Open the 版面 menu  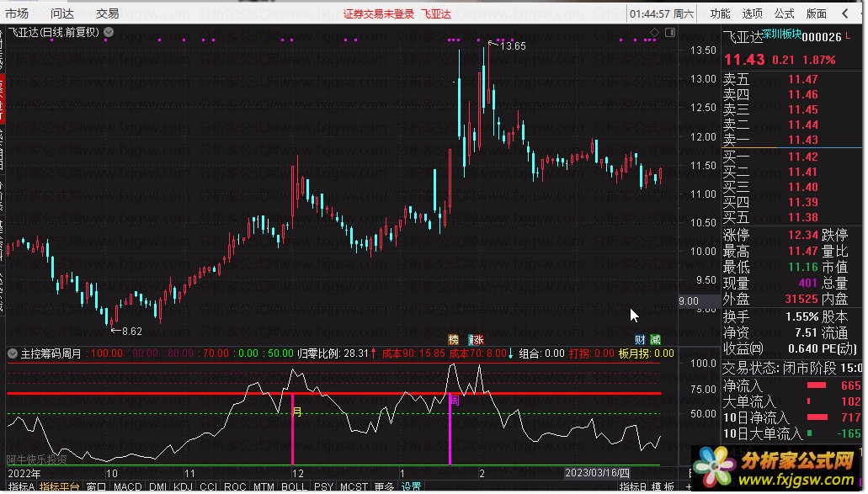817,13
